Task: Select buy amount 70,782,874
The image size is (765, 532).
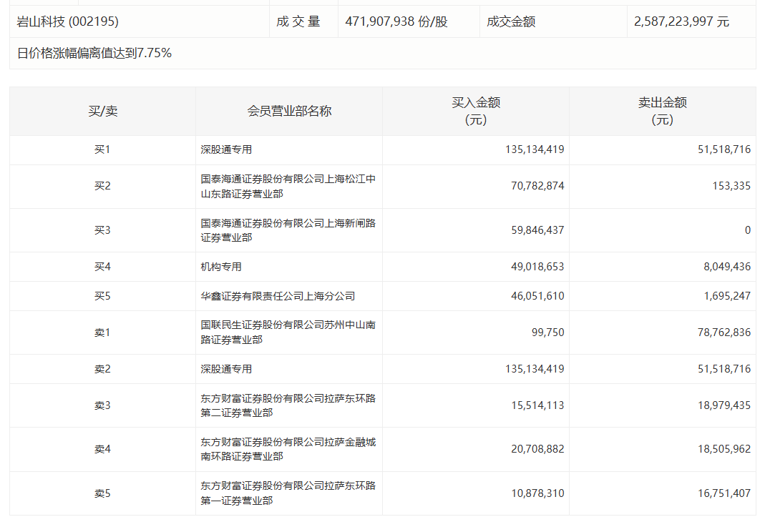Action: tap(537, 187)
